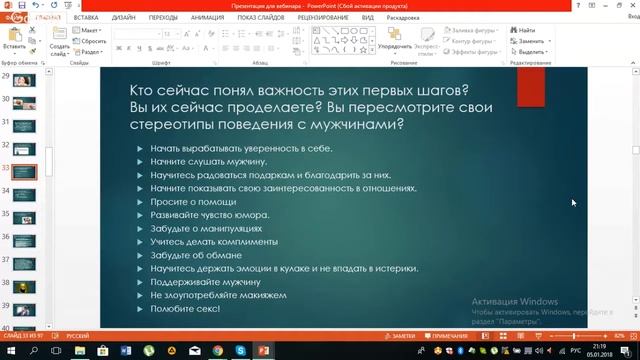Click the Вставить (Paste) clipboard icon
Screen dimensions: 640x360
[15, 35]
